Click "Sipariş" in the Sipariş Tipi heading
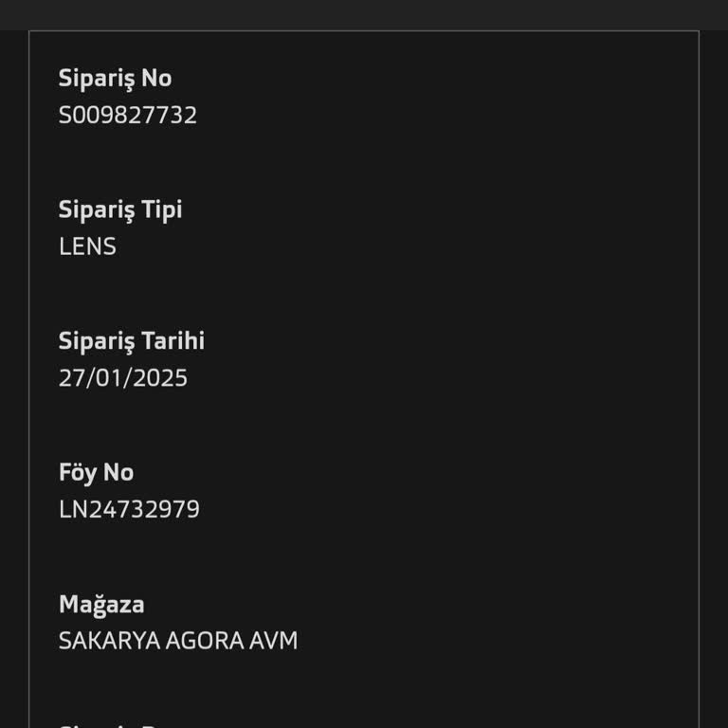This screenshot has width=728, height=728. click(96, 210)
